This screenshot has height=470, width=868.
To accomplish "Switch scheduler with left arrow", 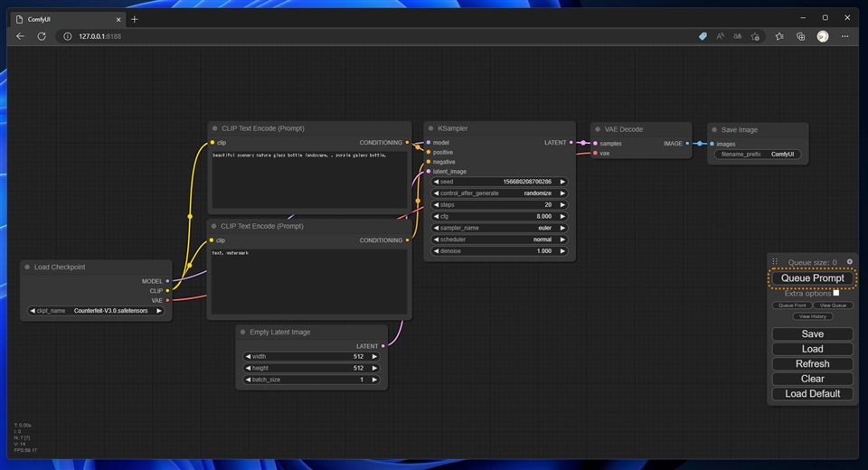I will [x=436, y=240].
